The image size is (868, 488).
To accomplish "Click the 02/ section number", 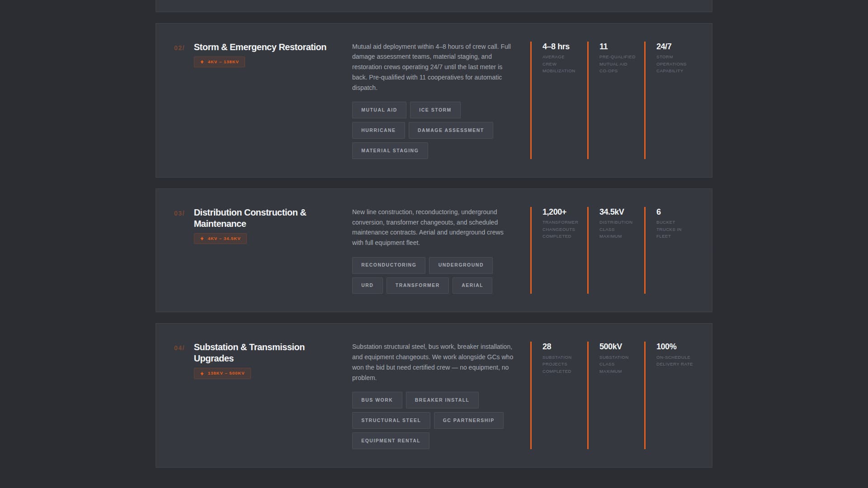I will [x=179, y=48].
